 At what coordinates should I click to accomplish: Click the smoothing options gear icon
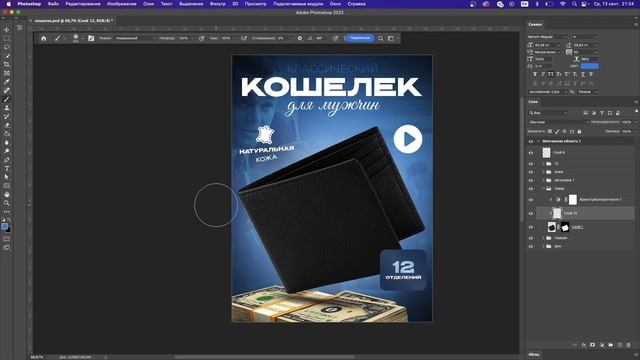coord(300,38)
